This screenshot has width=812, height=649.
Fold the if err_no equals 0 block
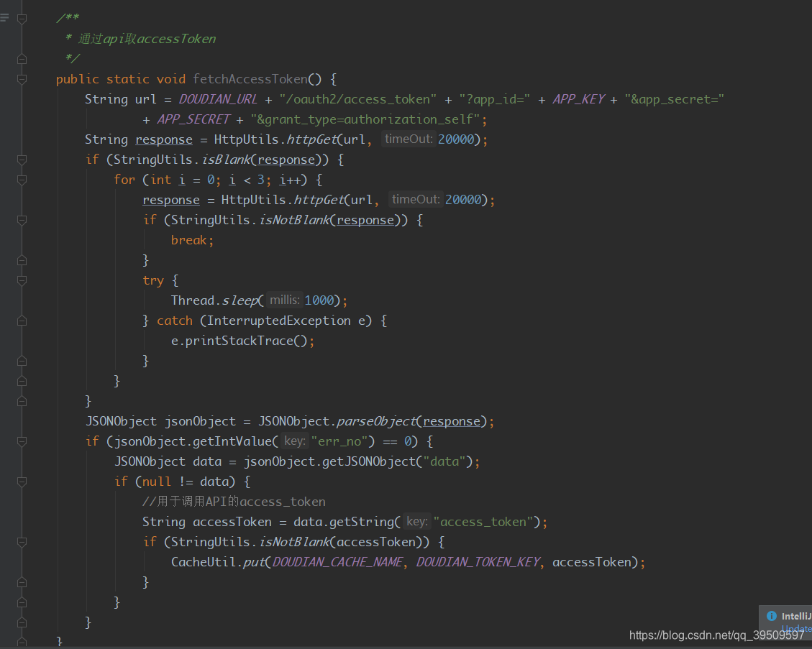pos(22,441)
